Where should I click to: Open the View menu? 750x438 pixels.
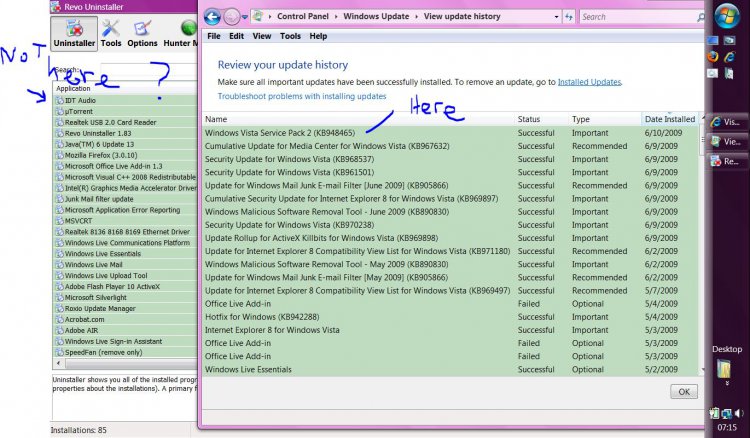coord(262,36)
